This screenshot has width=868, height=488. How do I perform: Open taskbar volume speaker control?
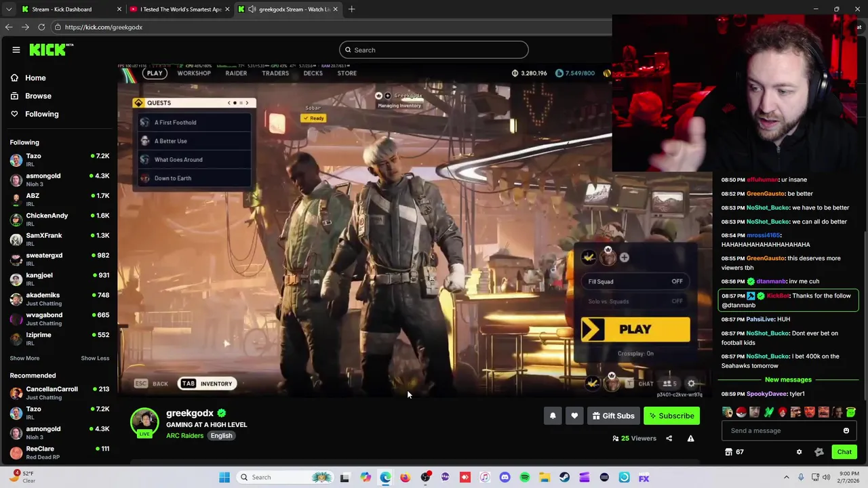[x=826, y=477]
